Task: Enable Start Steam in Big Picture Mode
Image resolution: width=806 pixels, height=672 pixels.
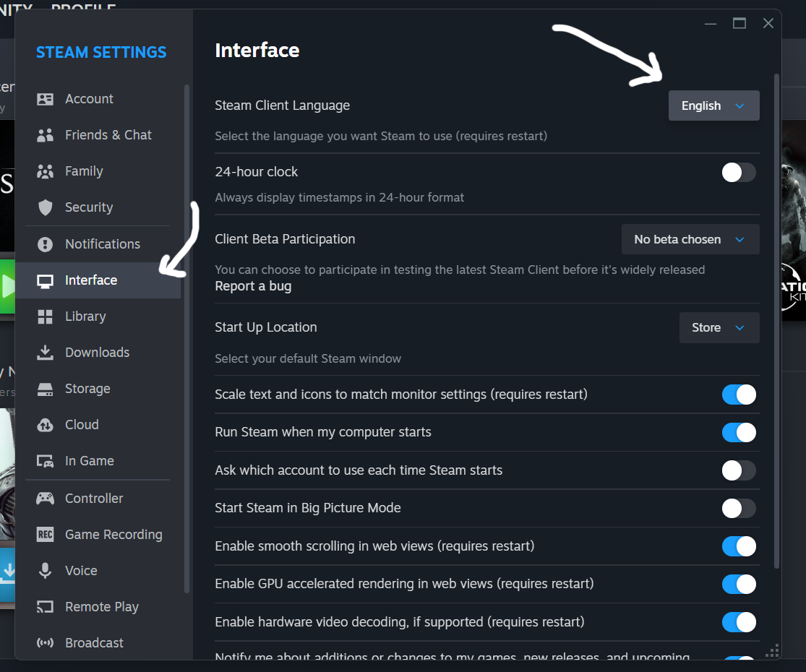Action: [x=739, y=508]
